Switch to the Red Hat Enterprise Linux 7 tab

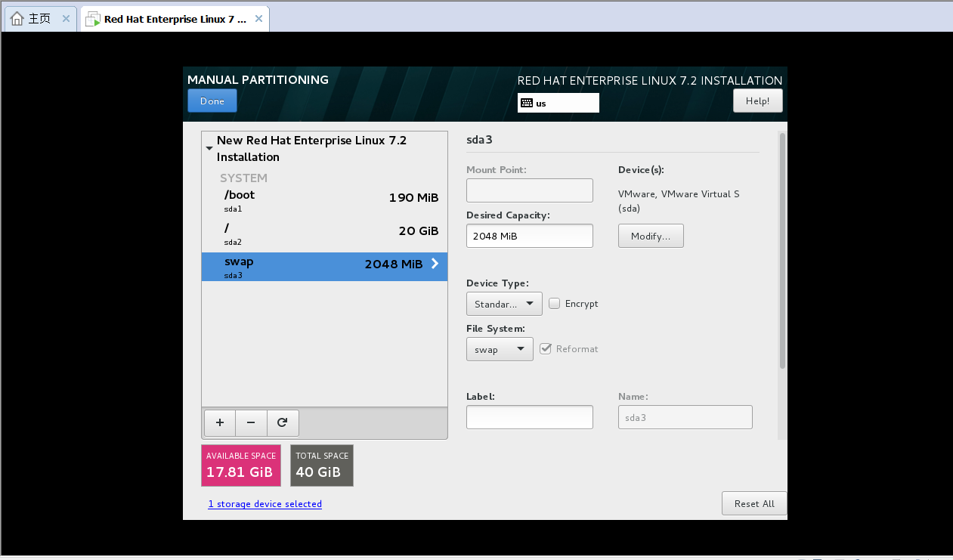[x=175, y=20]
